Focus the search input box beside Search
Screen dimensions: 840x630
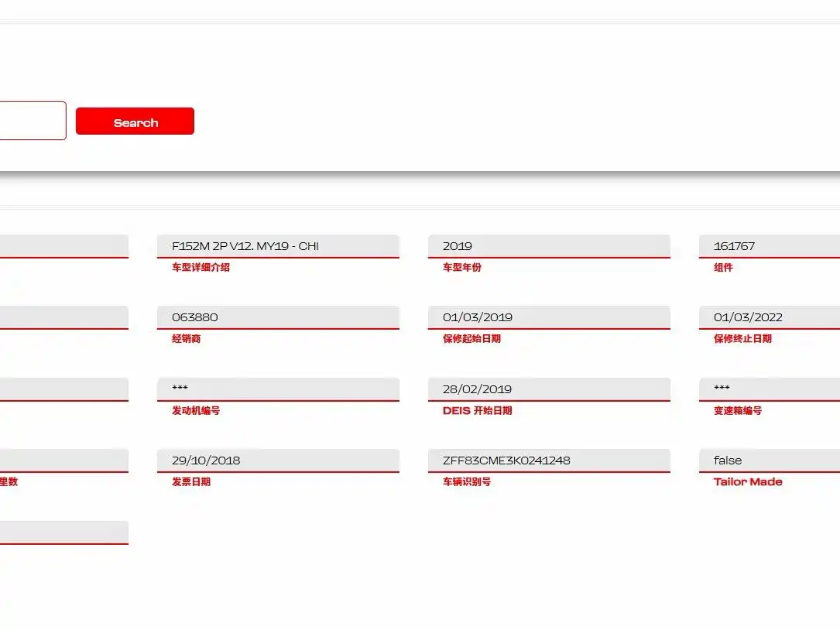pyautogui.click(x=33, y=121)
